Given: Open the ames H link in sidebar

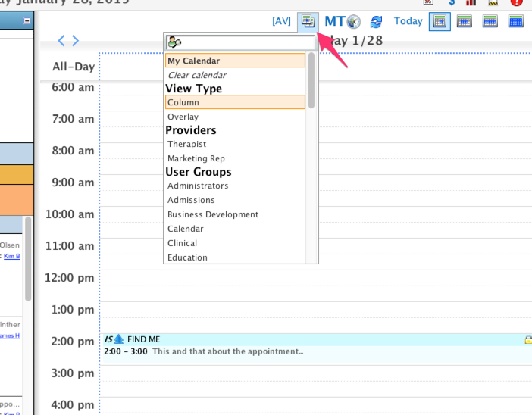Looking at the screenshot, I should 10,335.
